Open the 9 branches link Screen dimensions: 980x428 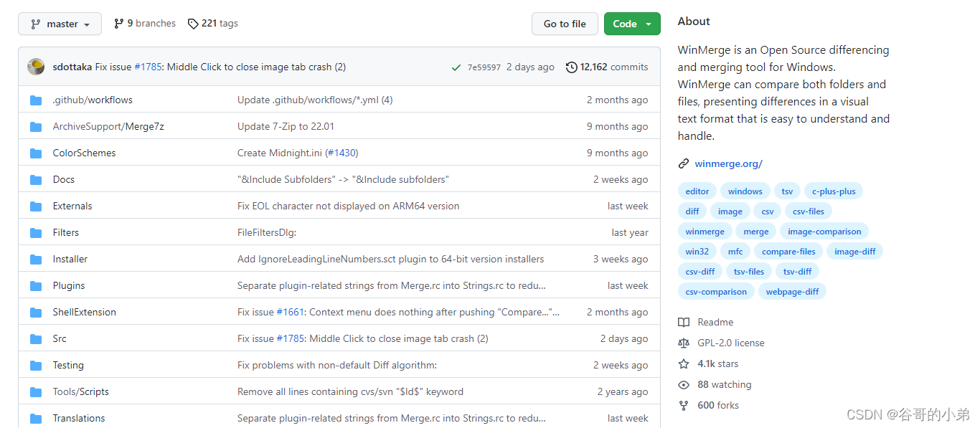click(144, 24)
